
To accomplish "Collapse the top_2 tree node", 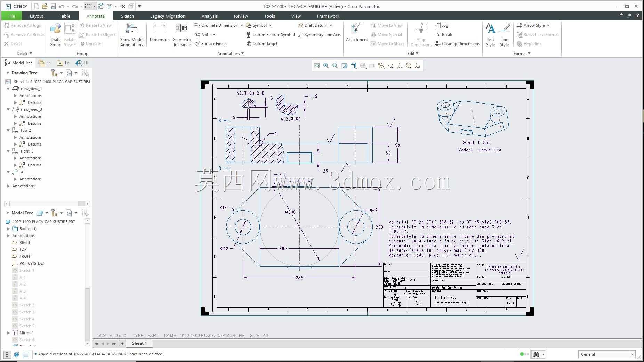I will coord(8,130).
